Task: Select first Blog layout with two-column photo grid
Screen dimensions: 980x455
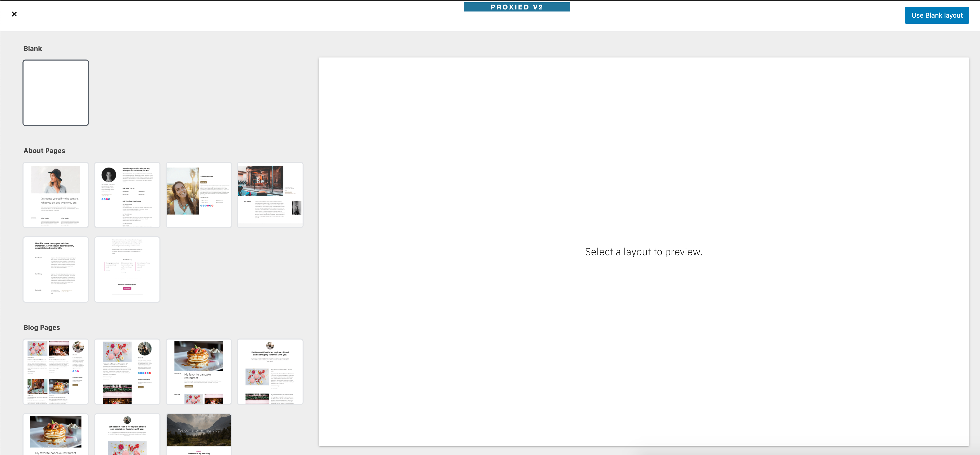Action: pyautogui.click(x=55, y=371)
